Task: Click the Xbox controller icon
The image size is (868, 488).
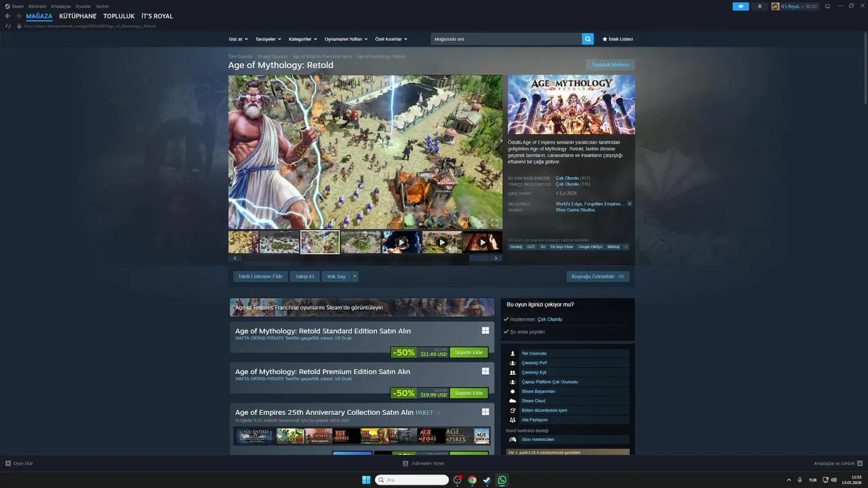Action: coord(513,439)
